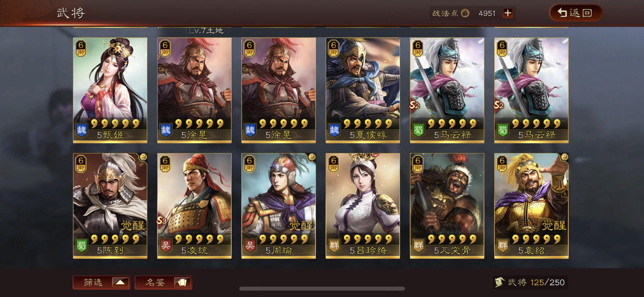
Task: Click the plus icon beside 战法点 4951
Action: (x=508, y=13)
